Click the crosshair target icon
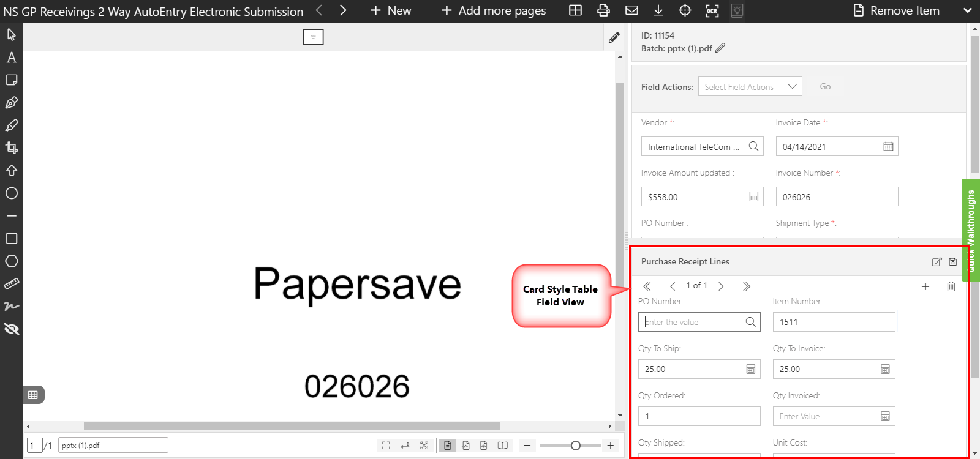This screenshot has height=459, width=980. pyautogui.click(x=685, y=10)
